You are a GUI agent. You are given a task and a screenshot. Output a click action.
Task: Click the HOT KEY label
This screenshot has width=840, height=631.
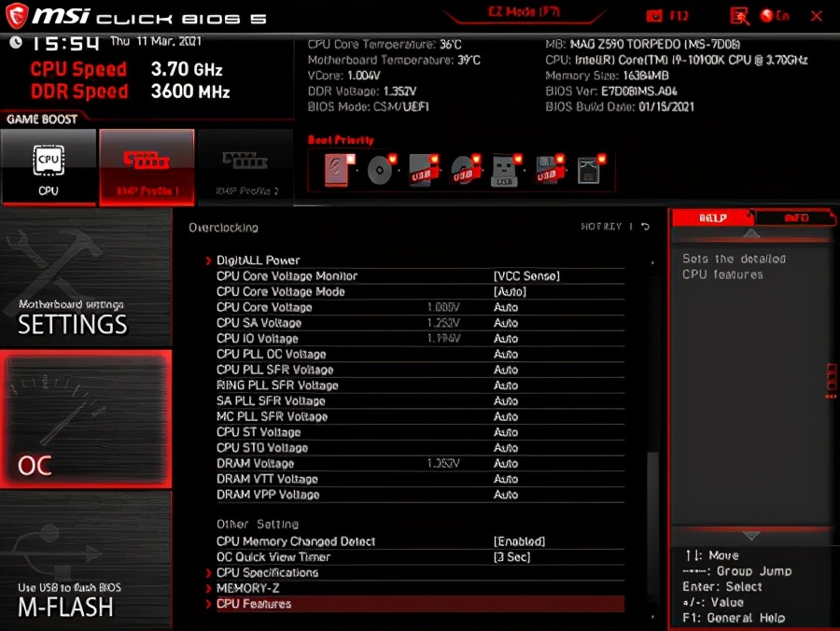(601, 227)
